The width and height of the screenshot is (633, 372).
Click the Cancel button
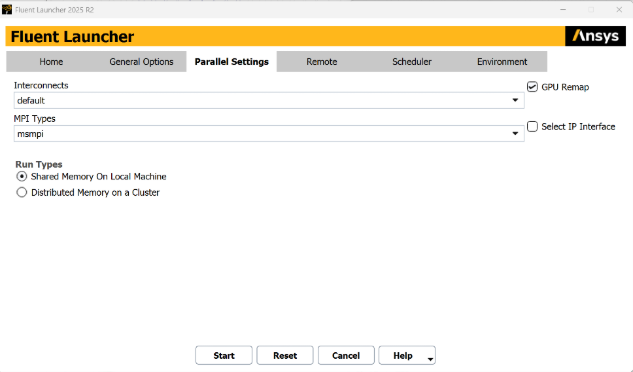pos(346,355)
